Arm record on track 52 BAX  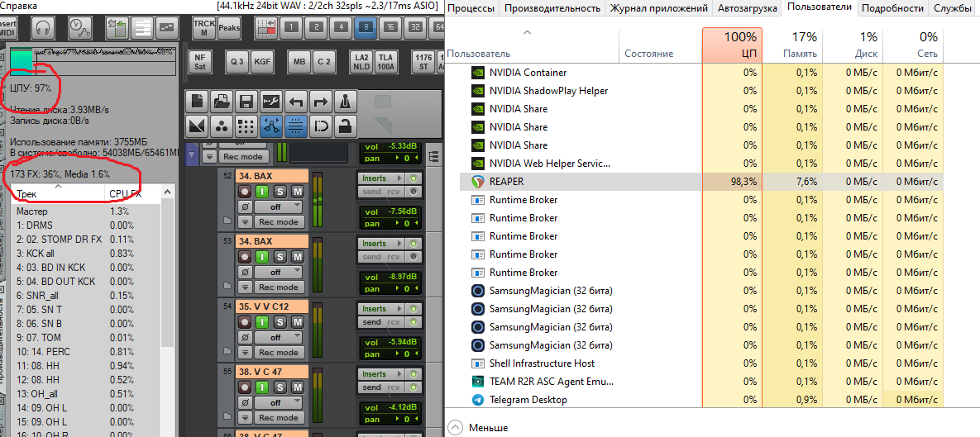click(244, 191)
